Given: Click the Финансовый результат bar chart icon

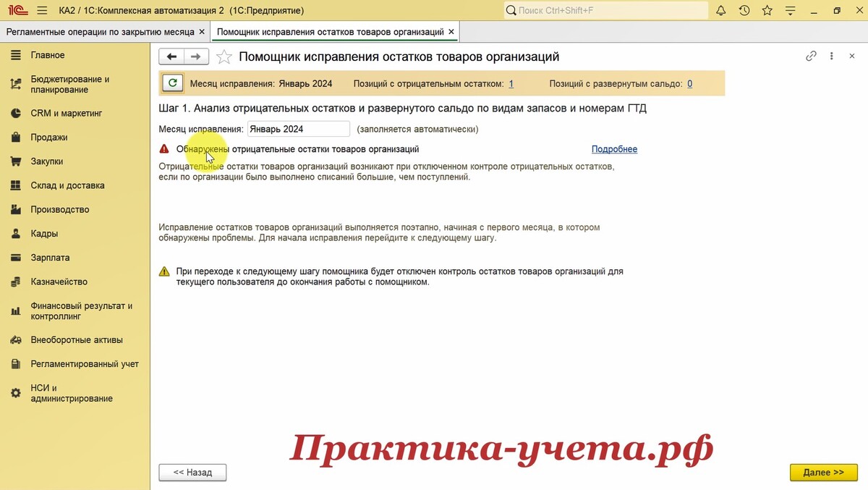Looking at the screenshot, I should point(15,311).
